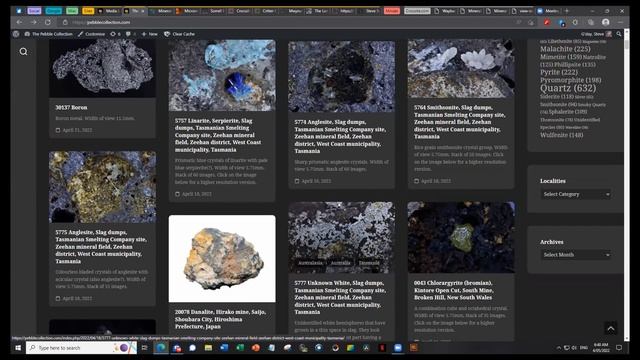Click the address bar URL field
This screenshot has height=360, width=640.
click(286, 22)
